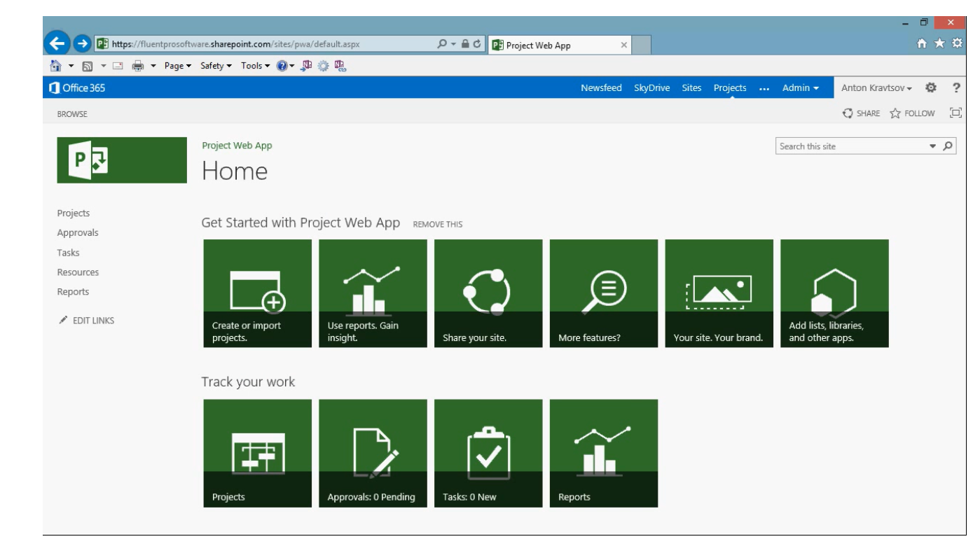Open Approvals in the left sidebar
This screenshot has height=546, width=980.
[78, 233]
